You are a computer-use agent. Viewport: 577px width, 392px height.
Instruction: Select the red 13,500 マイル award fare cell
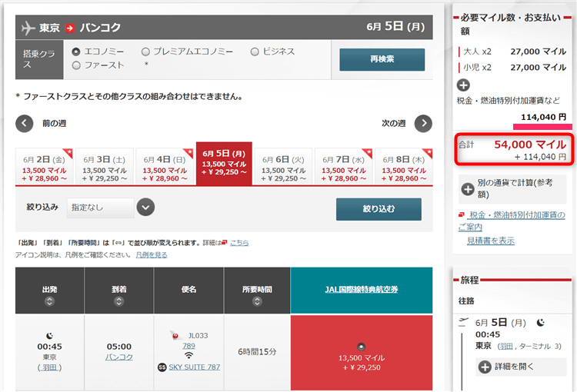pos(361,353)
